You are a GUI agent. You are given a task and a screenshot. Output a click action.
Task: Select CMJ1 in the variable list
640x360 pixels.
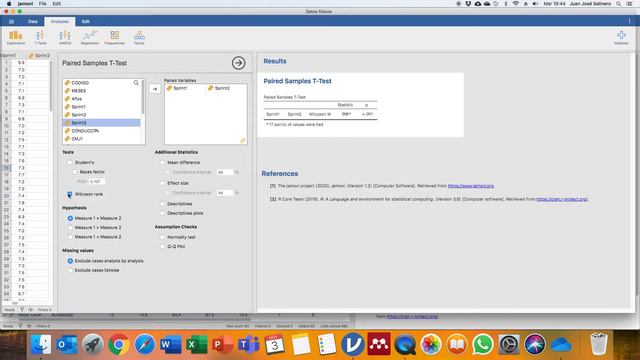tap(102, 139)
